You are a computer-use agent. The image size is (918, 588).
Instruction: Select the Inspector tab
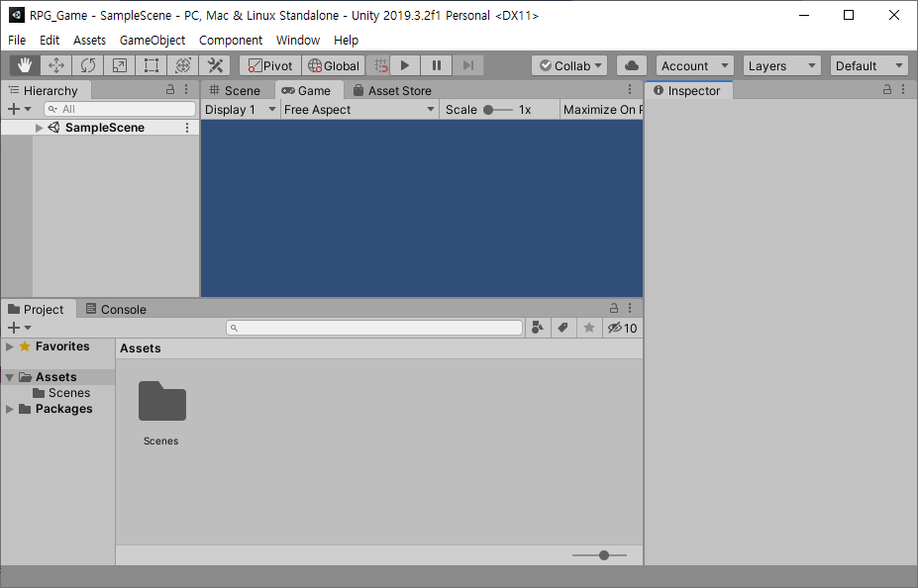point(688,91)
